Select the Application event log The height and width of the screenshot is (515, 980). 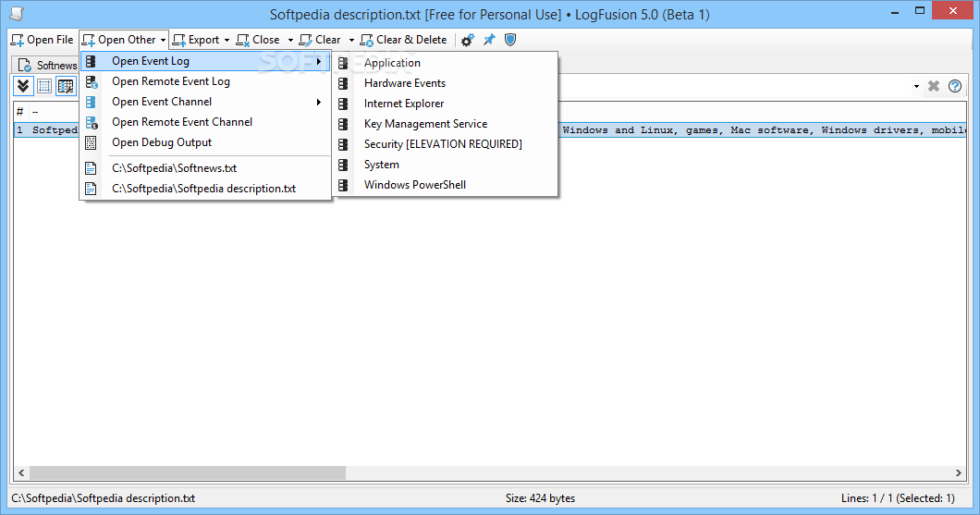pos(445,63)
